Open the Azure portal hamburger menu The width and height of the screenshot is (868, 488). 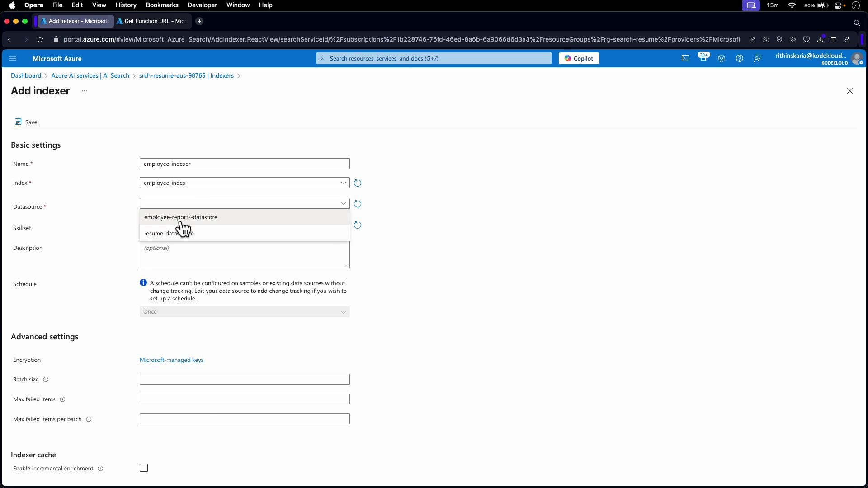point(13,58)
